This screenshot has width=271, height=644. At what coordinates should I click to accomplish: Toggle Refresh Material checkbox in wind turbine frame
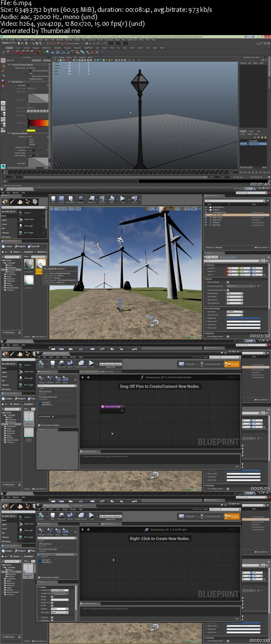tap(228, 282)
